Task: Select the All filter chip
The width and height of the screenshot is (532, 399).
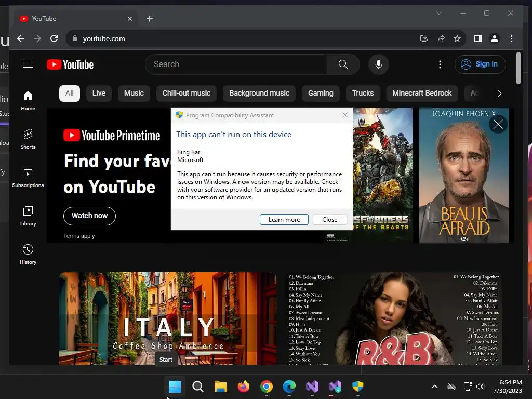Action: point(70,94)
